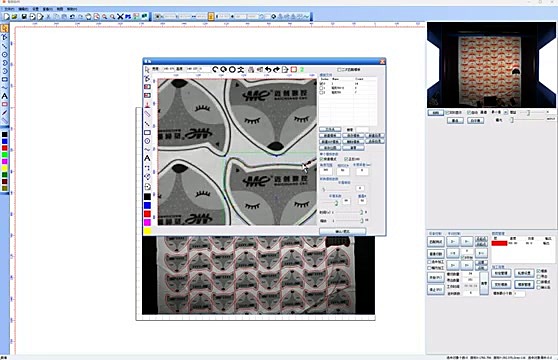This screenshot has height=360, width=558.
Task: Click the red layer color bar in layer list
Action: tap(499, 243)
